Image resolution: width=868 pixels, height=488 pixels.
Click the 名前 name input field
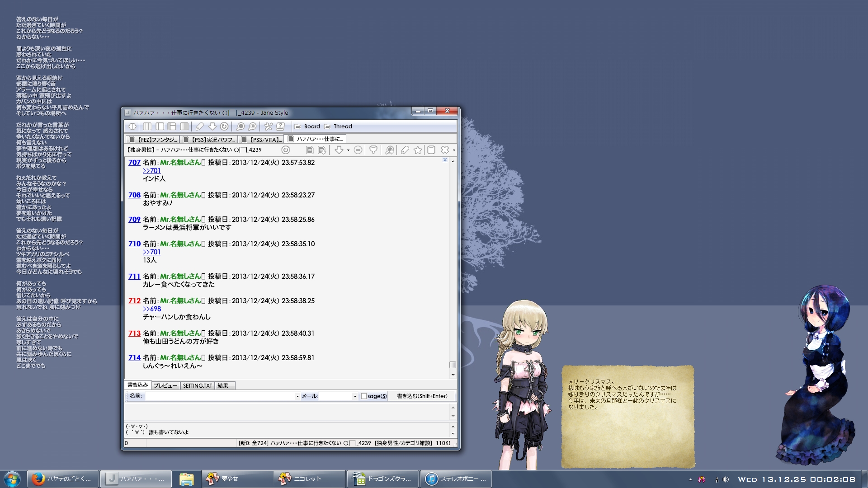219,396
